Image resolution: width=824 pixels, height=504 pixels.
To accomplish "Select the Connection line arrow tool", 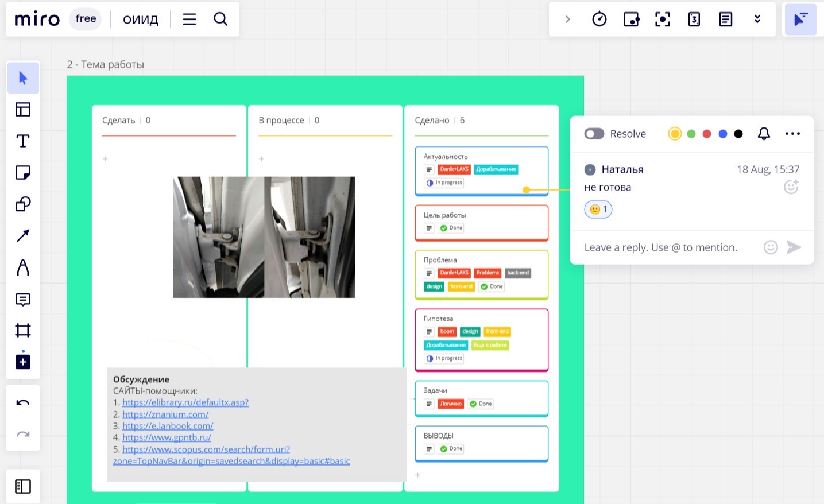I will pyautogui.click(x=23, y=236).
